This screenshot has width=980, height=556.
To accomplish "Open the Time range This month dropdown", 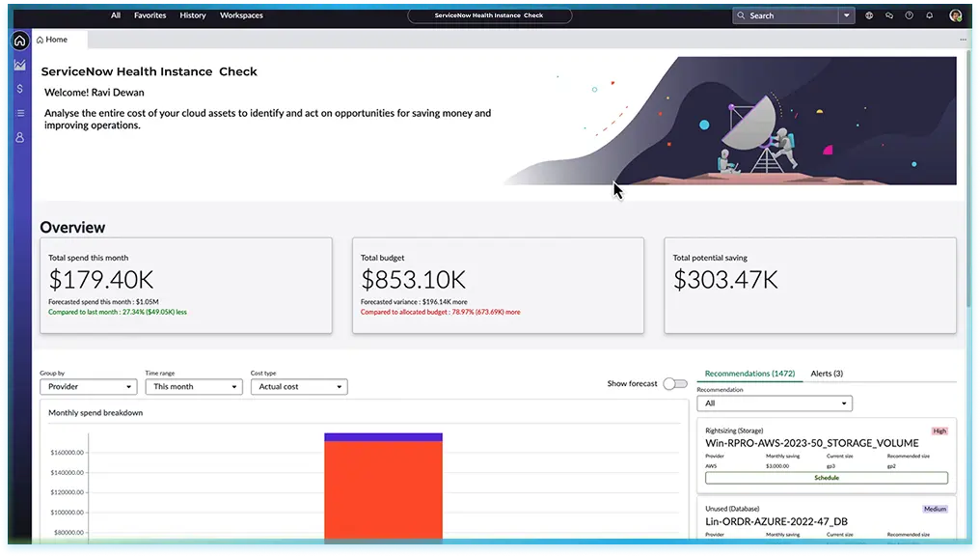I will [194, 386].
